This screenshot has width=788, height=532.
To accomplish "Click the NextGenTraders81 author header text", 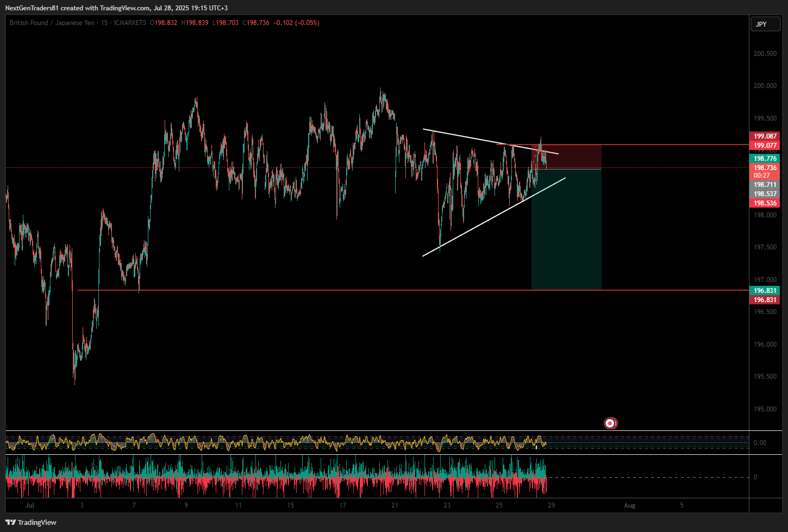I will coord(32,8).
